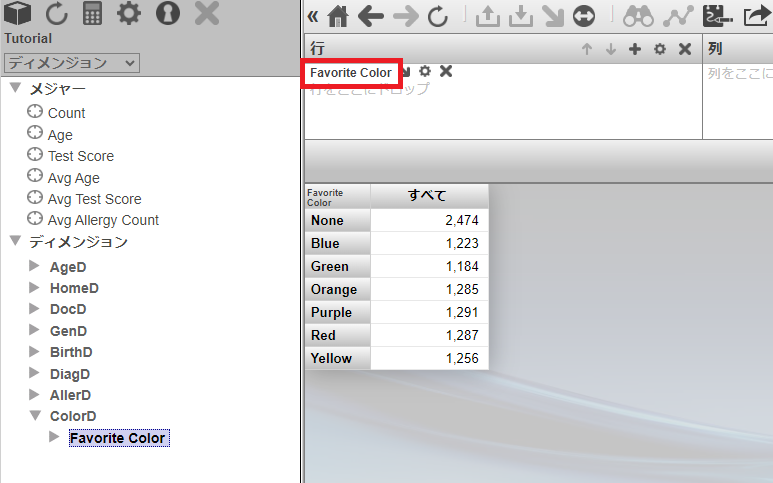This screenshot has width=773, height=483.
Task: Open gear options beside Favorite Color row item
Action: pyautogui.click(x=425, y=71)
